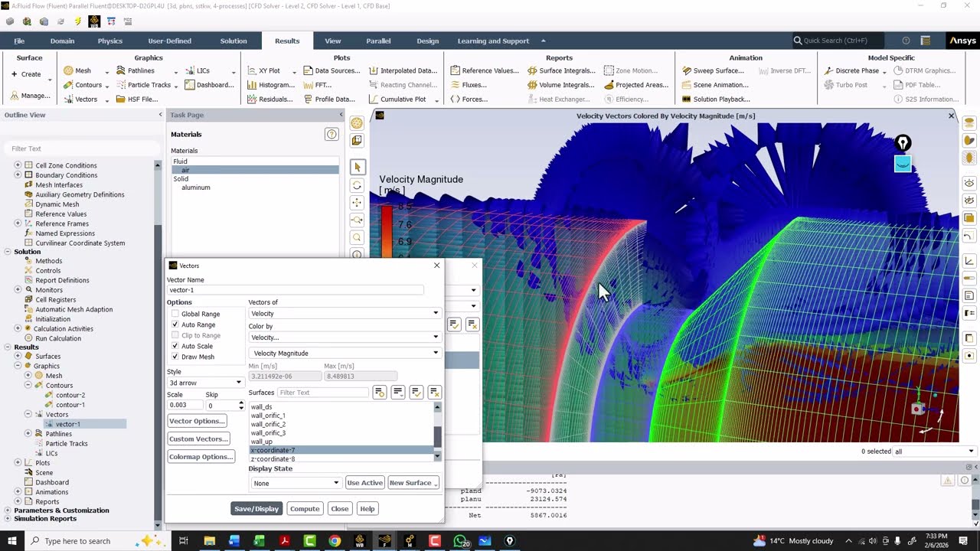Click the zoom in/out viewport tool
980x551 pixels.
(x=357, y=220)
